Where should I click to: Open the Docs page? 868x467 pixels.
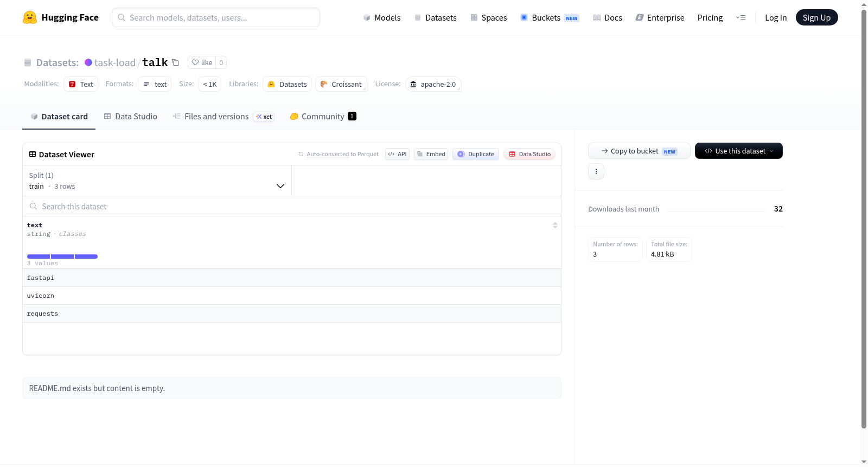[608, 17]
